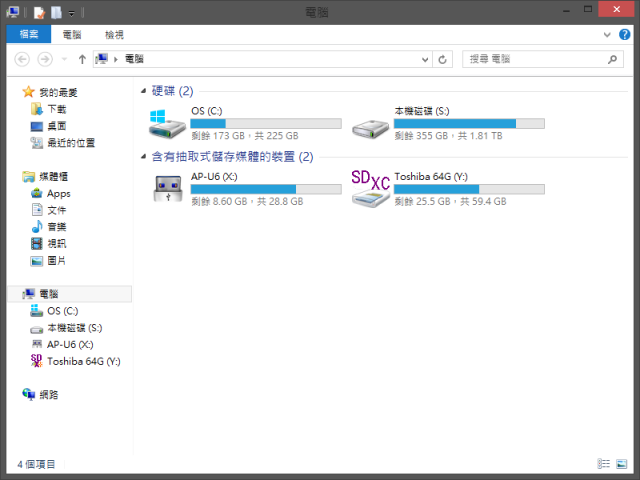Click the 媒體櫃 libraries icon
Screen dimensions: 640x480
point(29,176)
